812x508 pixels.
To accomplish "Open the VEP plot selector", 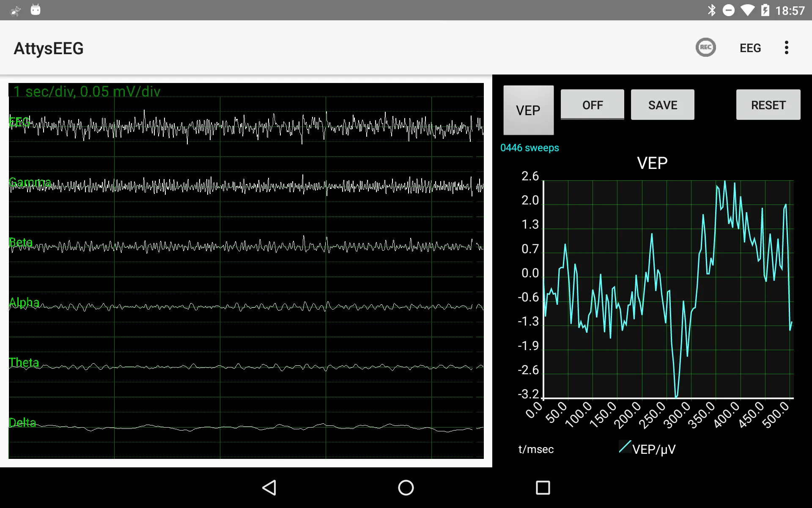I will click(x=528, y=110).
